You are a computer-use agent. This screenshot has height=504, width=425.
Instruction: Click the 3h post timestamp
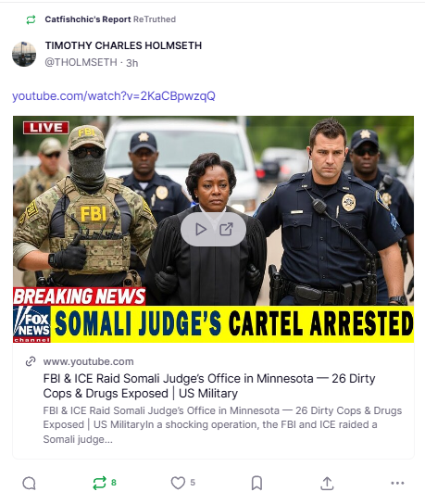(x=132, y=63)
